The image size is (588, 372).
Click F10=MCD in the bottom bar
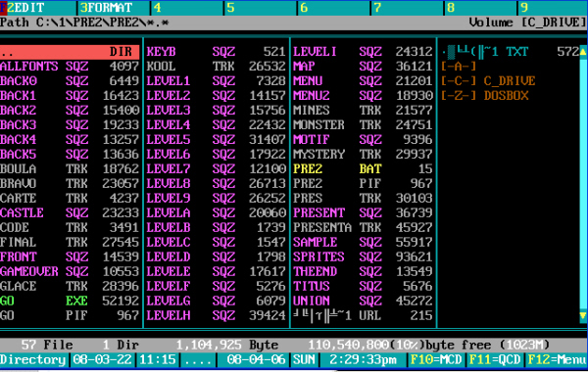pos(436,360)
